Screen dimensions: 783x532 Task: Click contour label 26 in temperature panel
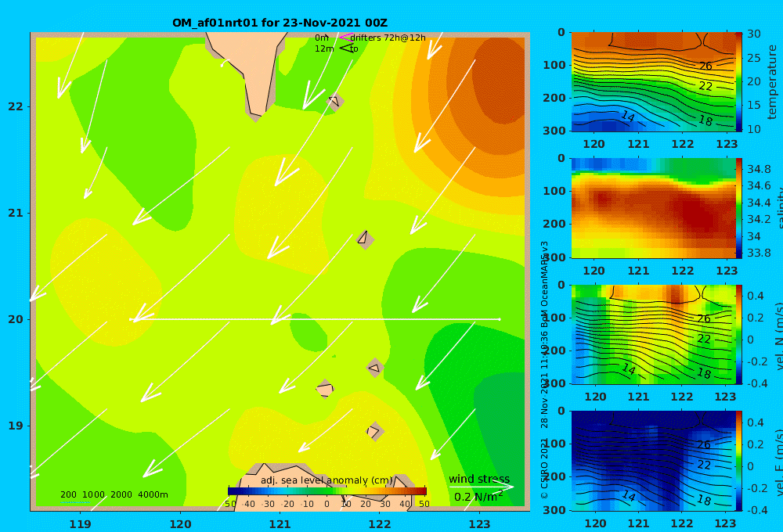705,66
